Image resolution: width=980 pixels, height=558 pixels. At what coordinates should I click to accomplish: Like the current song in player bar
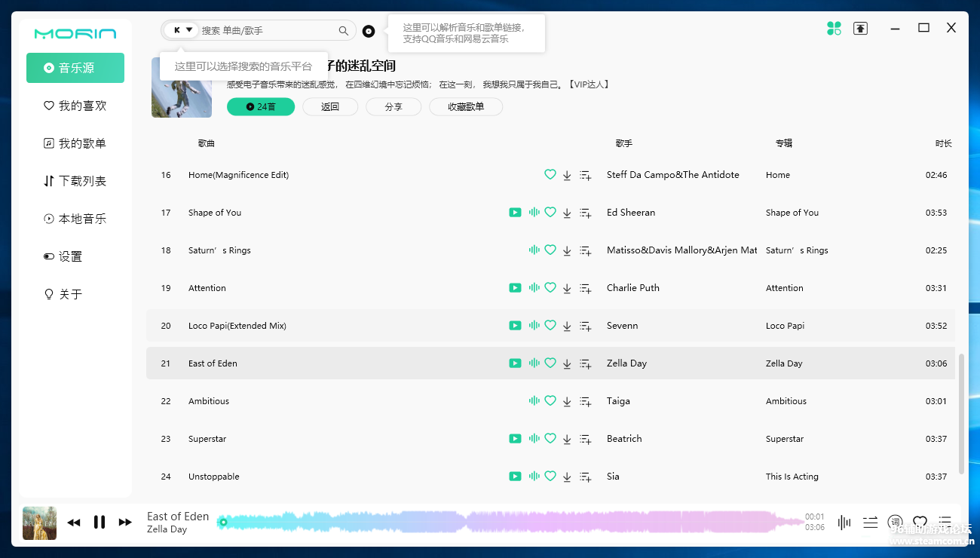(920, 522)
